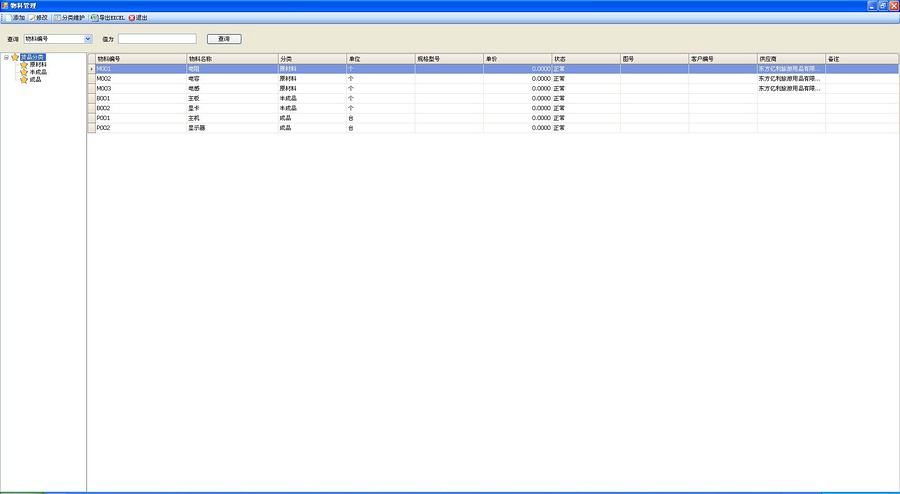Screen dimensions: 900x494
Task: Click the 成品 category cell of P002
Action: (x=312, y=127)
